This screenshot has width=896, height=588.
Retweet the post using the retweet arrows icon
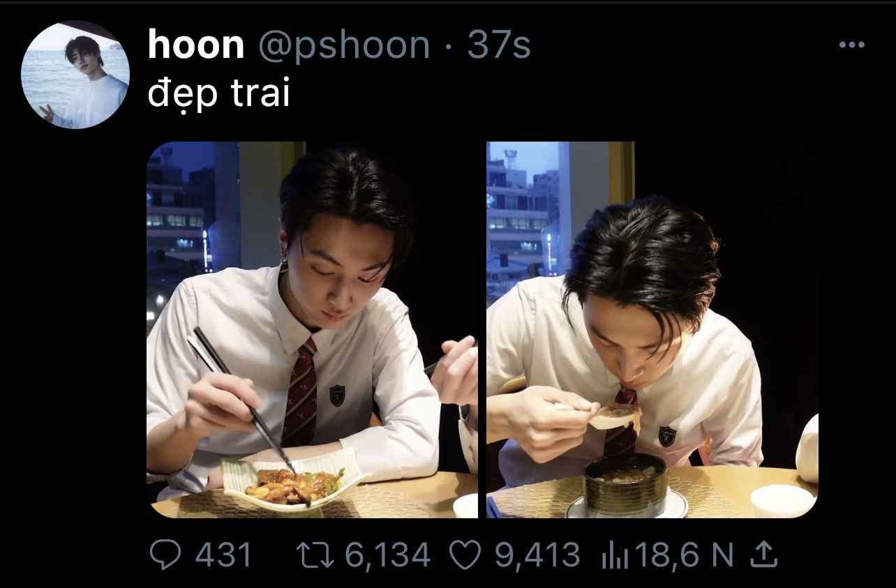[x=315, y=555]
